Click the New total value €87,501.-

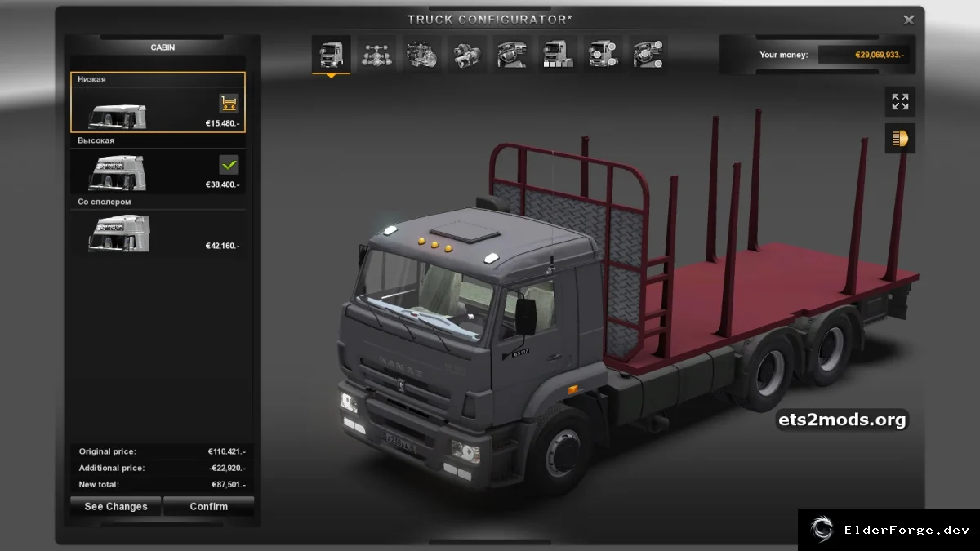point(228,485)
